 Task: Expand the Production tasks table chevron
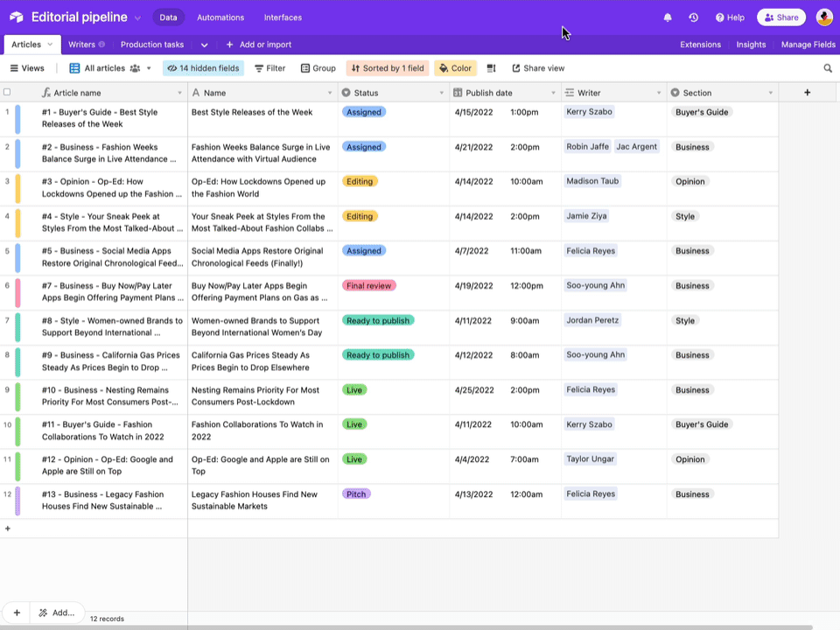[x=204, y=45]
